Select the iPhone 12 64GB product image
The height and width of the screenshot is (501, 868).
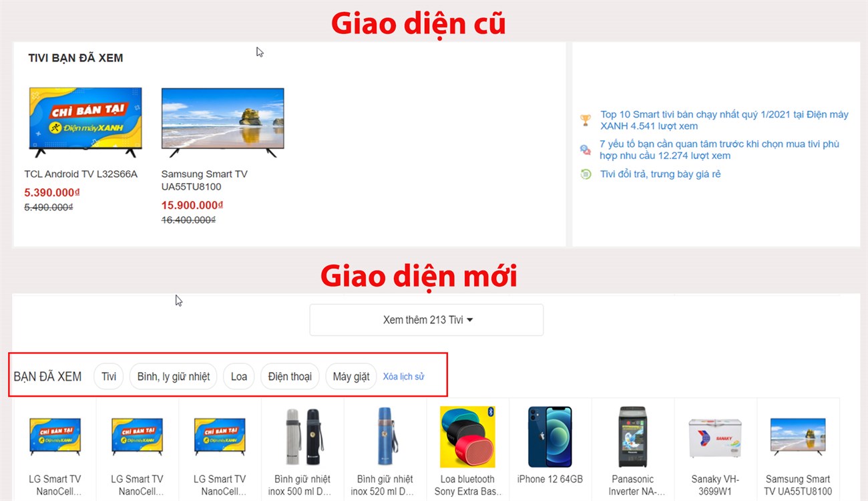coord(550,436)
